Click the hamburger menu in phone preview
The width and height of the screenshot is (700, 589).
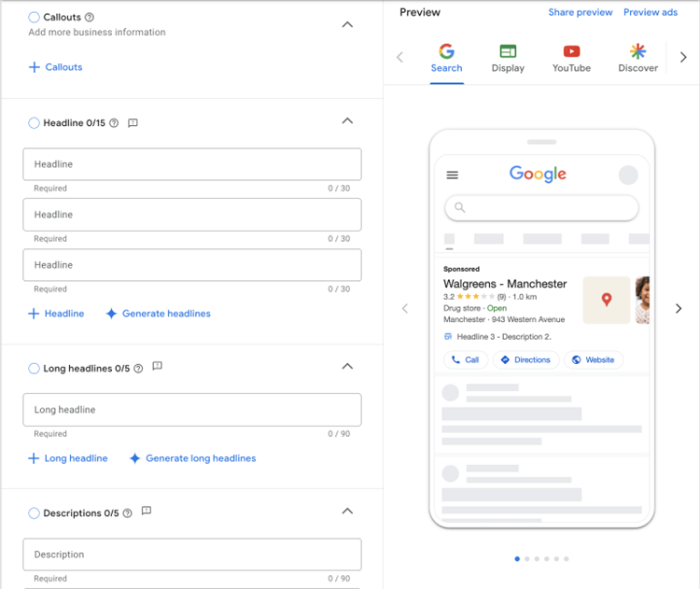[x=453, y=175]
